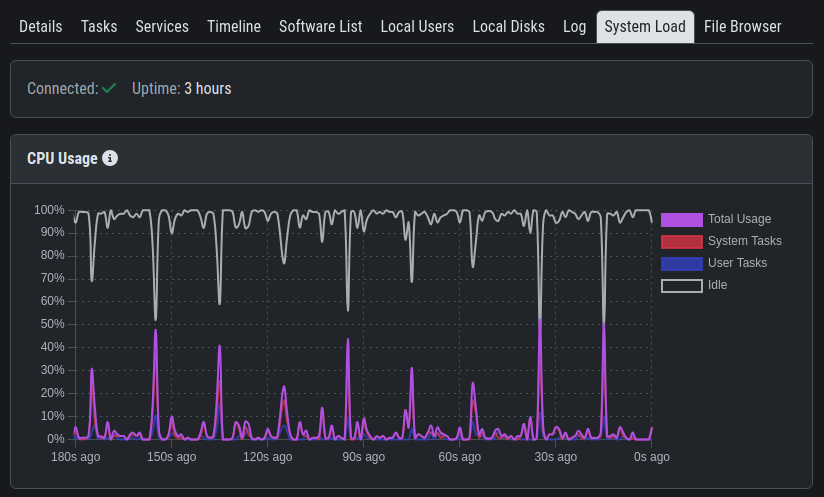This screenshot has width=824, height=497.
Task: Open the Timeline tab
Action: pyautogui.click(x=234, y=27)
